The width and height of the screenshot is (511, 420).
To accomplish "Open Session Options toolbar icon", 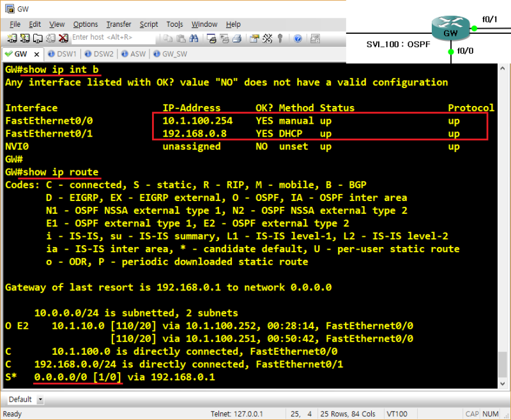I will [254, 38].
